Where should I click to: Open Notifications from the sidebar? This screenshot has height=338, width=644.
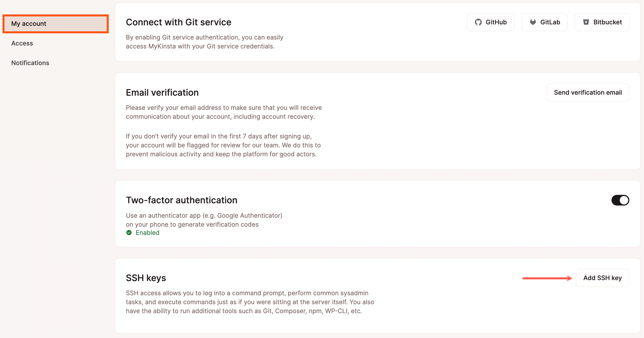click(30, 63)
